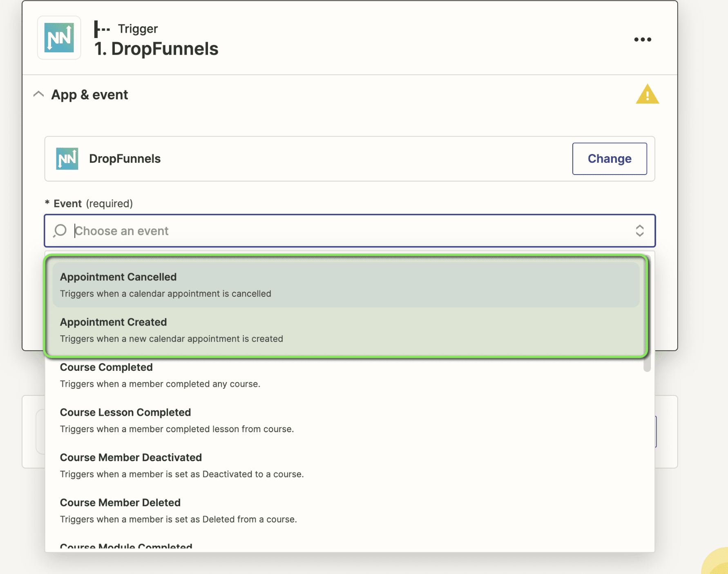Click 'Triggers when a member completed any course.'

[x=160, y=384]
